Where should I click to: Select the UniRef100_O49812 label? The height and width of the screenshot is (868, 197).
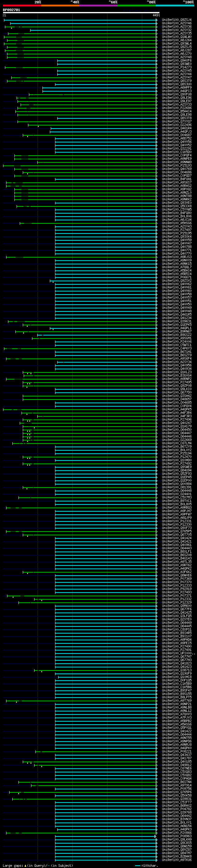click(177, 765)
